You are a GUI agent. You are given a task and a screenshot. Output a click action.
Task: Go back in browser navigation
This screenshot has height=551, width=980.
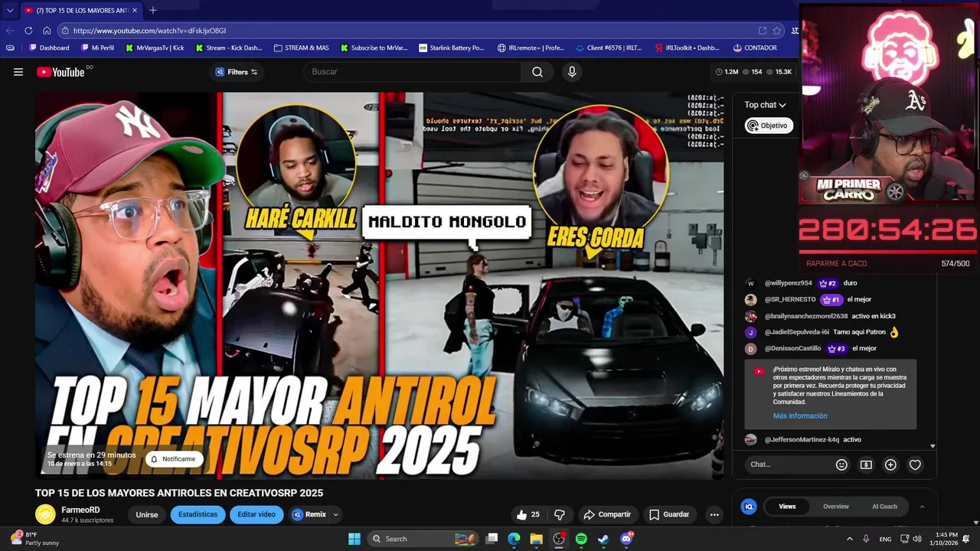[x=10, y=31]
